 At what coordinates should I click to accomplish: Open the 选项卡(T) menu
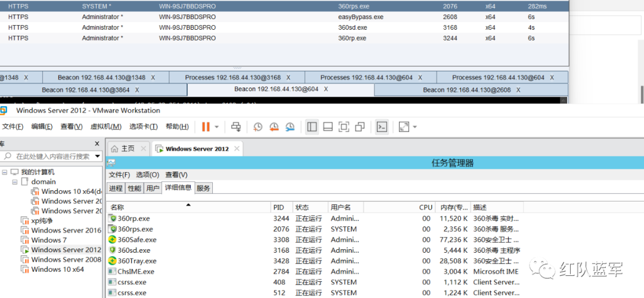(x=143, y=126)
